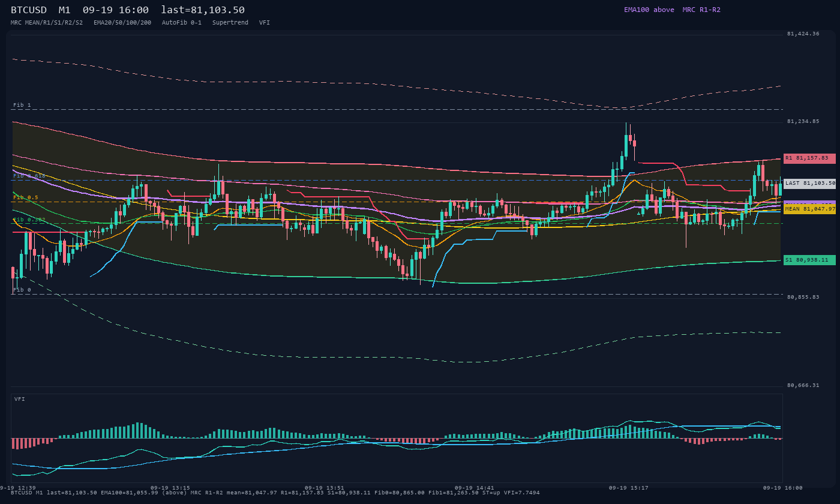Screen dimensions: 840x504
Task: Click ST=up in the status line
Action: click(x=491, y=493)
